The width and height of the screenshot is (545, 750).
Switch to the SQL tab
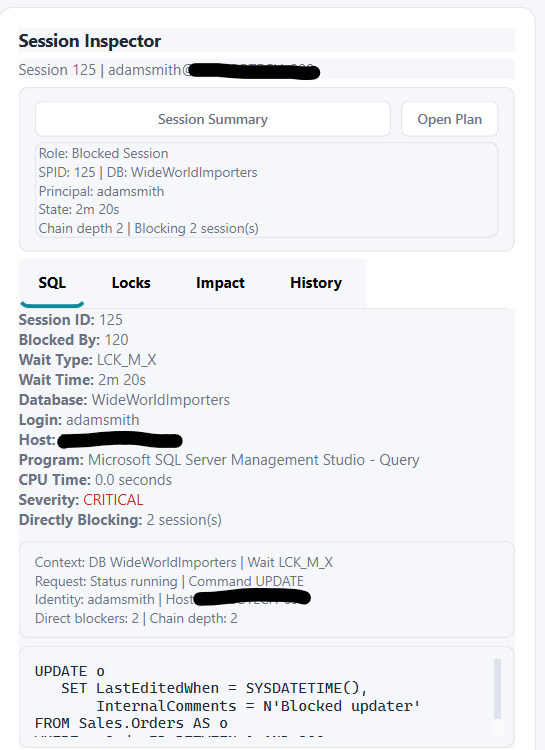click(52, 283)
